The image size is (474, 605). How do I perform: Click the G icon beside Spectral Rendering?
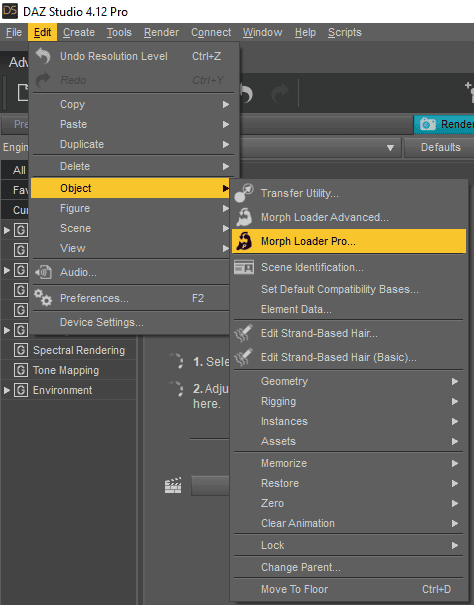(x=21, y=350)
